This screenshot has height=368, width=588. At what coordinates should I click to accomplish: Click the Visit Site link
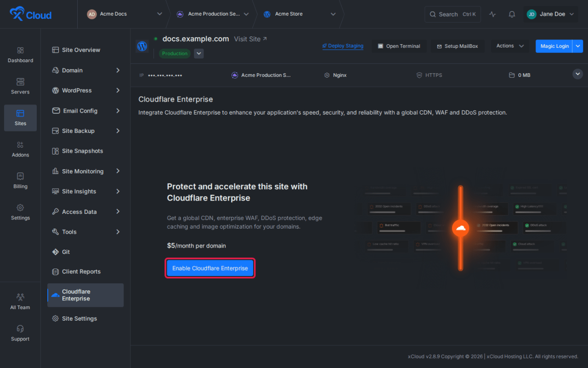pyautogui.click(x=250, y=39)
